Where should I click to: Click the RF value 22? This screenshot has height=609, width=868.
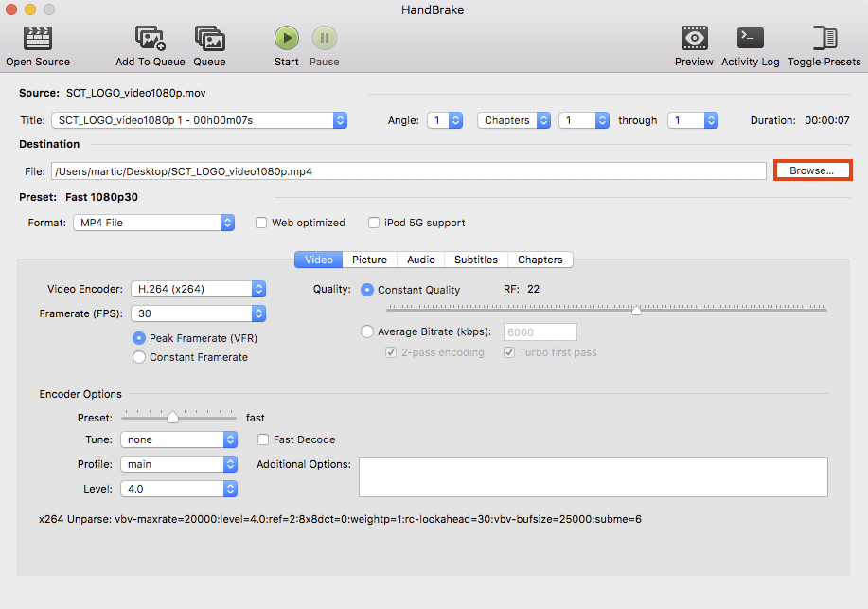tap(533, 289)
